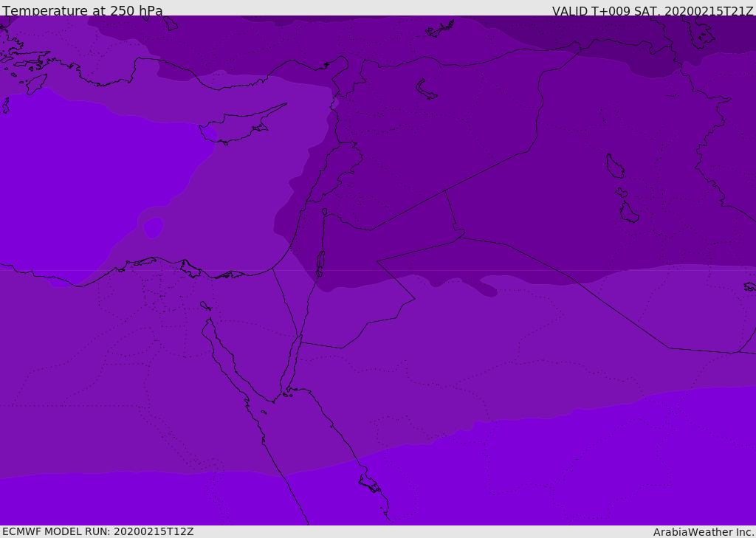Click the Temperature at 250 hPa title
756x538 pixels.
coord(83,10)
